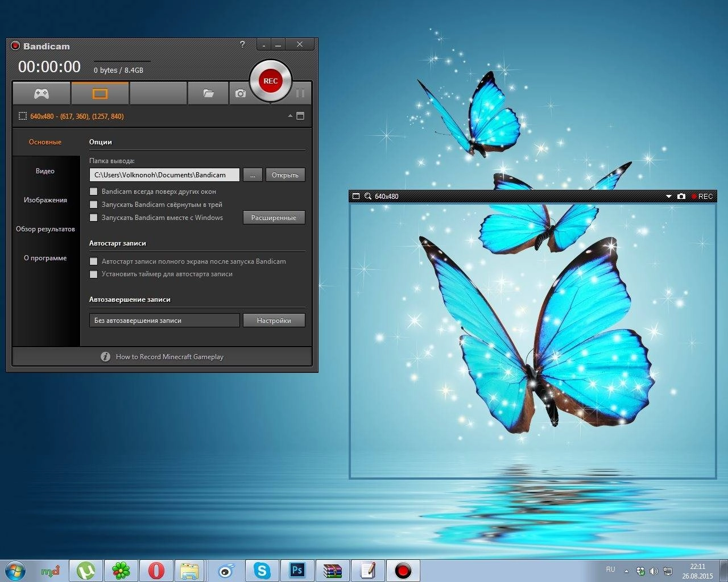
Task: Open How to Record Minecraft Gameplay link
Action: (x=169, y=357)
